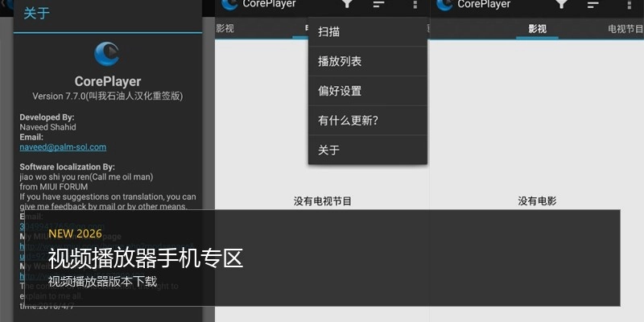Open 偏好设置 preferences menu entry
644x322 pixels.
(x=368, y=91)
